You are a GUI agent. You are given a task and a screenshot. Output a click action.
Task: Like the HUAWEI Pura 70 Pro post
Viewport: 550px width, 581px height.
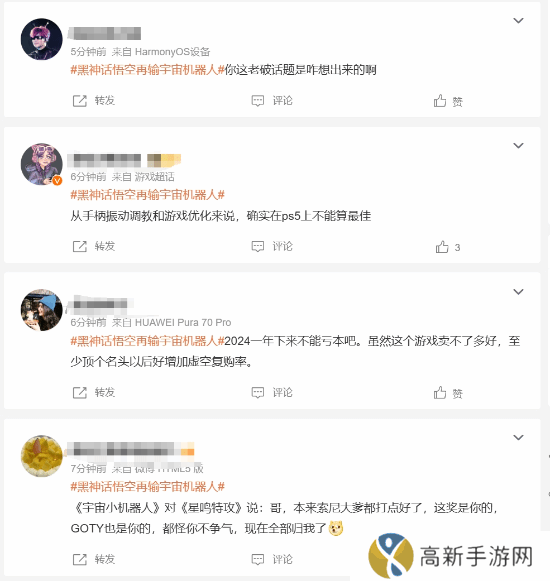point(448,393)
